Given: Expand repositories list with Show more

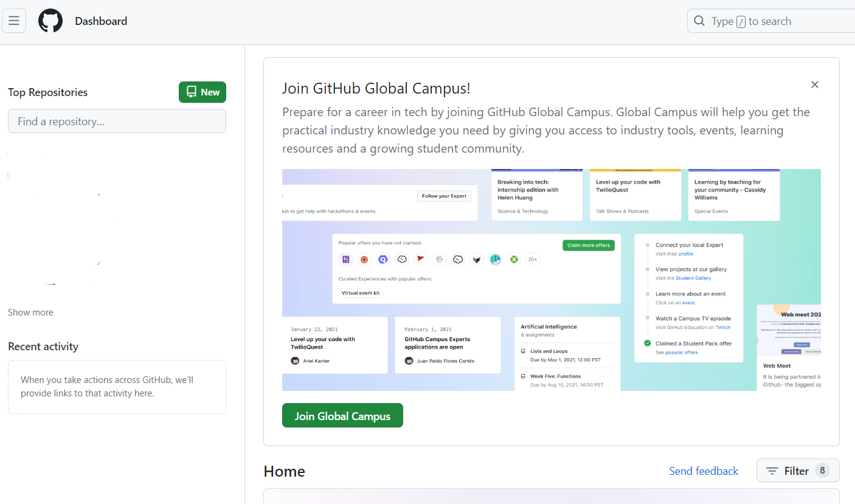Looking at the screenshot, I should pyautogui.click(x=30, y=312).
